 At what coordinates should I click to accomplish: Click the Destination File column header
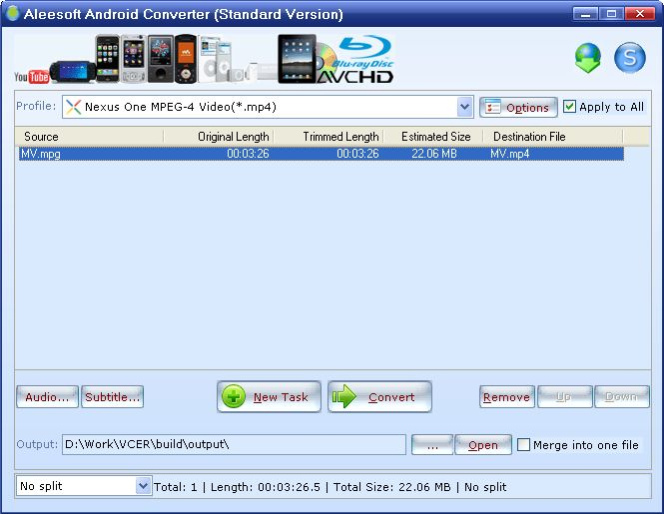click(553, 136)
